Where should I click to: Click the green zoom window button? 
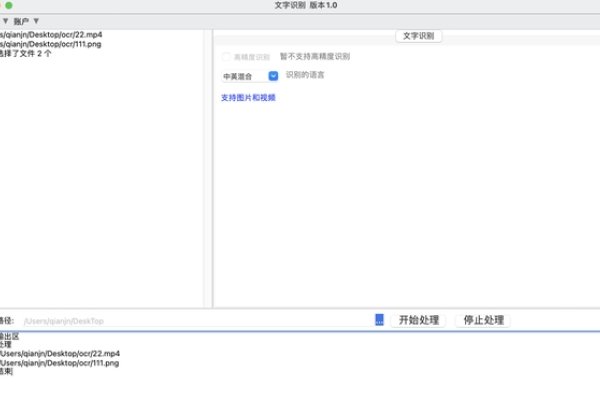9,5
